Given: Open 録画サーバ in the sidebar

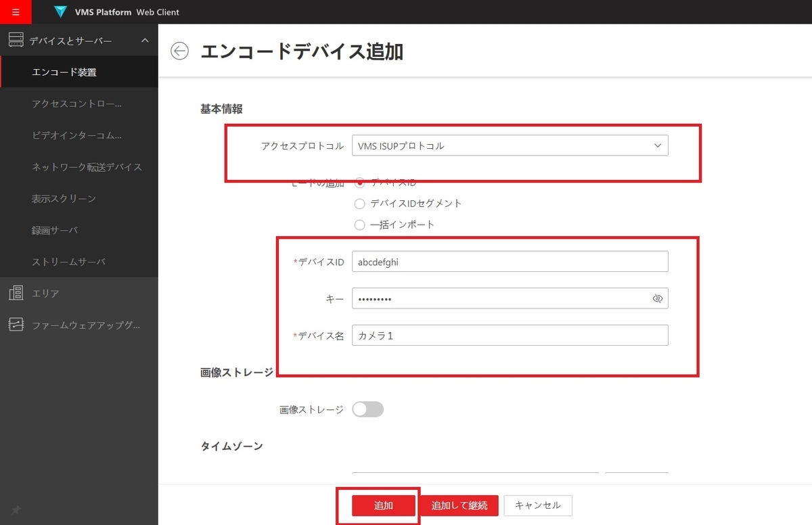Looking at the screenshot, I should [79, 230].
